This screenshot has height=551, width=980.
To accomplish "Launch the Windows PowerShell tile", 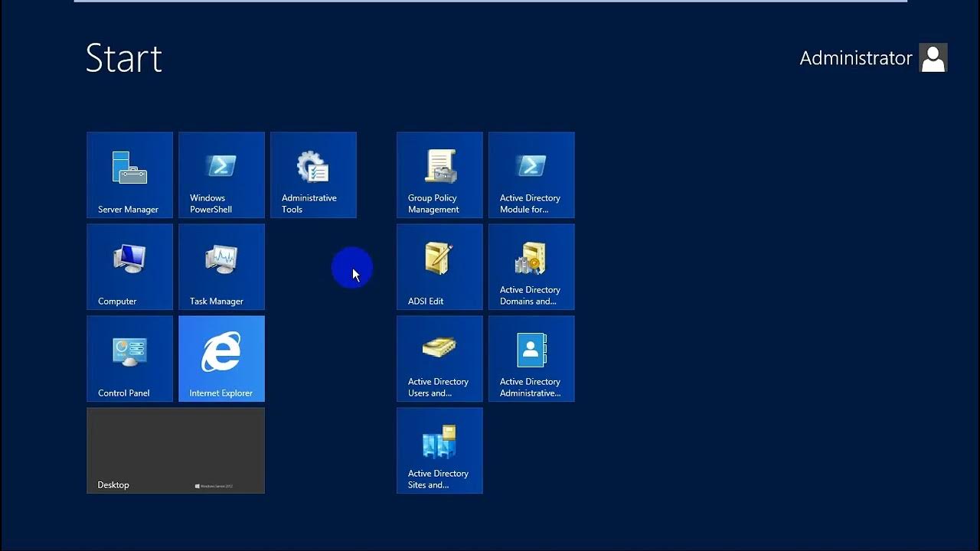I will click(222, 175).
